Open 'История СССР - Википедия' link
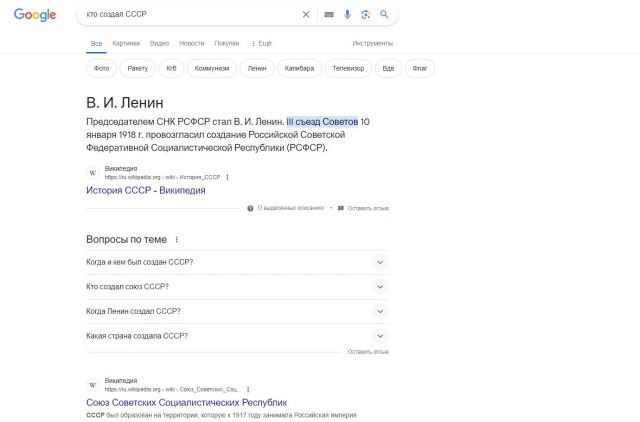 tap(146, 190)
